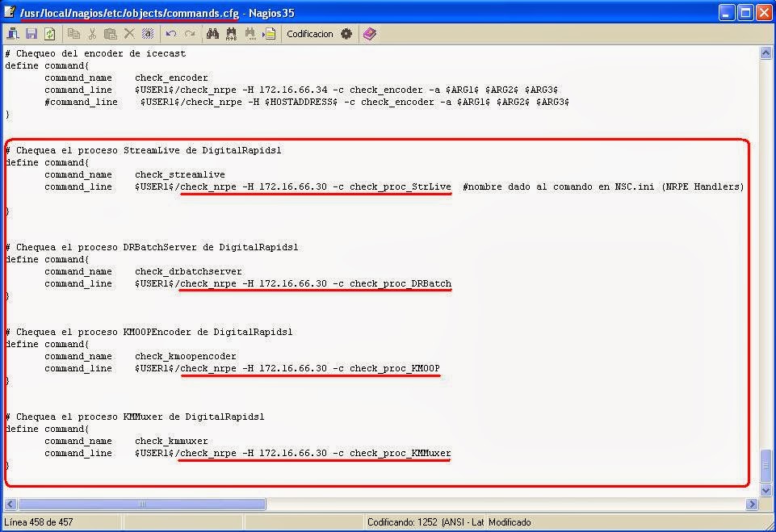Undo the last edit
776x532 pixels.
pos(171,34)
